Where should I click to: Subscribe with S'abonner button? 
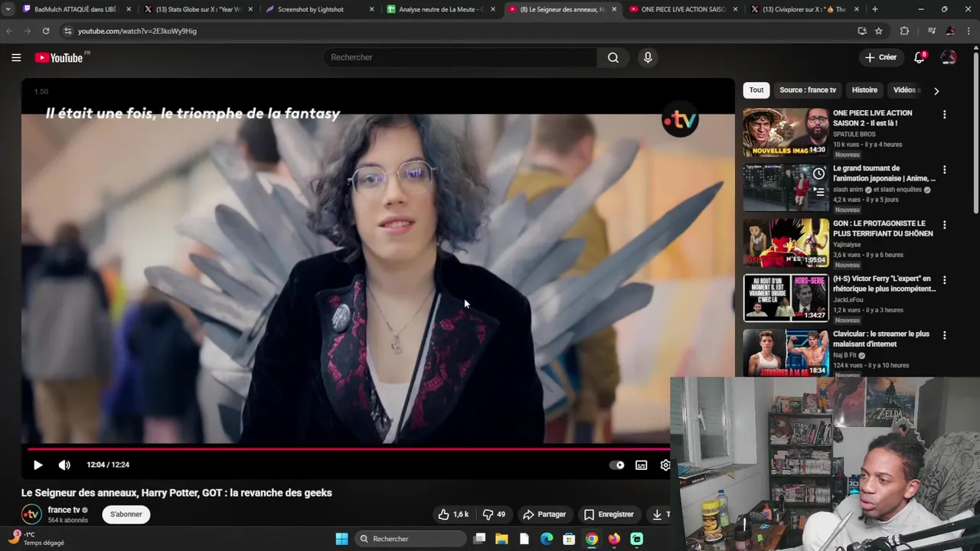(x=126, y=514)
